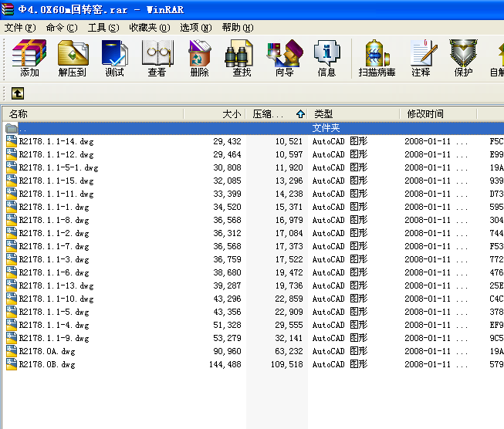
Task: Click the 保护 (Protect) shield icon
Action: (463, 58)
